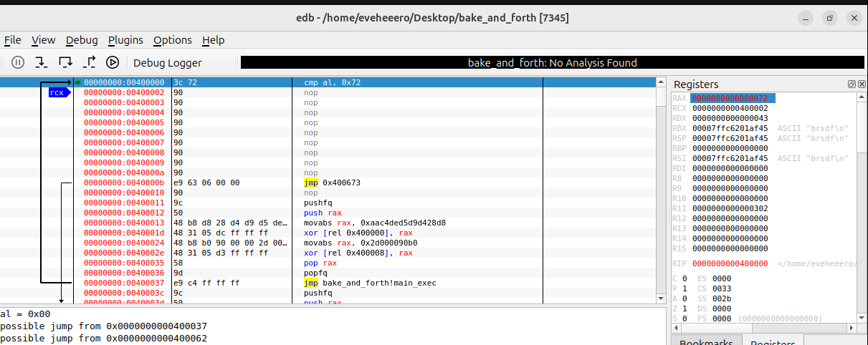
Task: Select the push rax instruction at 0x400012
Action: [323, 213]
